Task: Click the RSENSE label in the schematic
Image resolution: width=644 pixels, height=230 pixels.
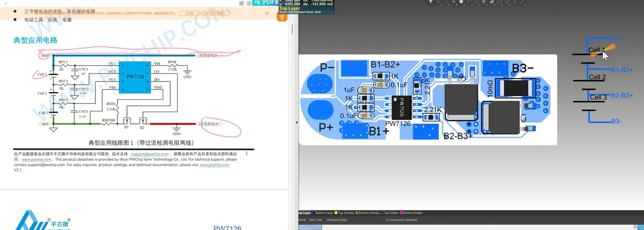Action: click(109, 119)
